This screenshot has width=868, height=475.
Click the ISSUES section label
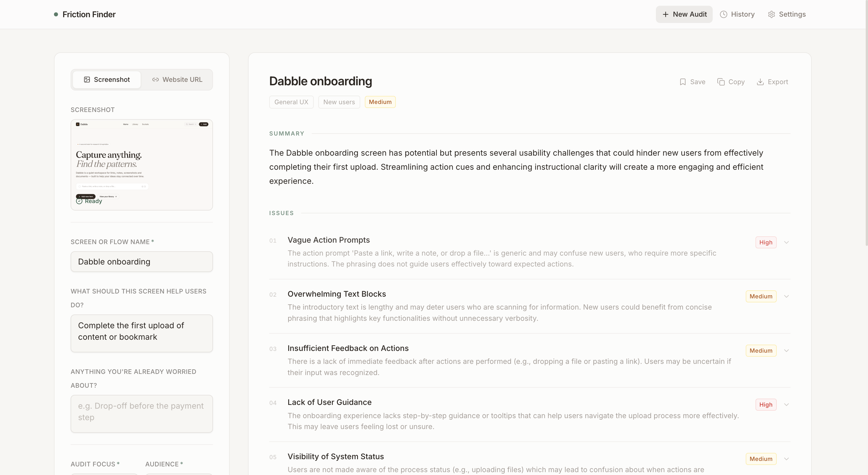click(x=281, y=213)
